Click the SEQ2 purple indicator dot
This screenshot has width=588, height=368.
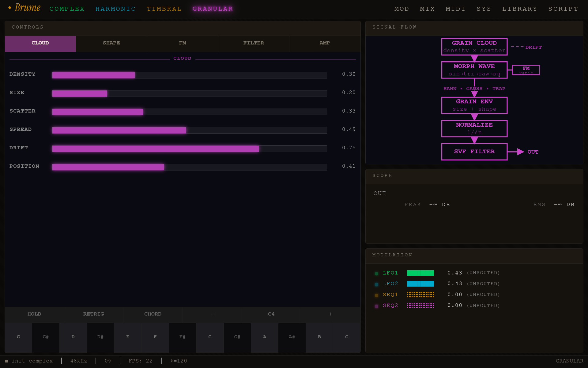click(376, 306)
